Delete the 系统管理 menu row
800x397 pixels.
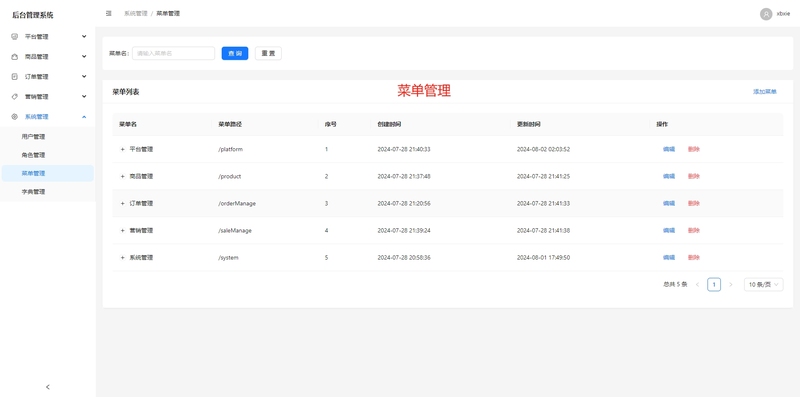tap(694, 258)
